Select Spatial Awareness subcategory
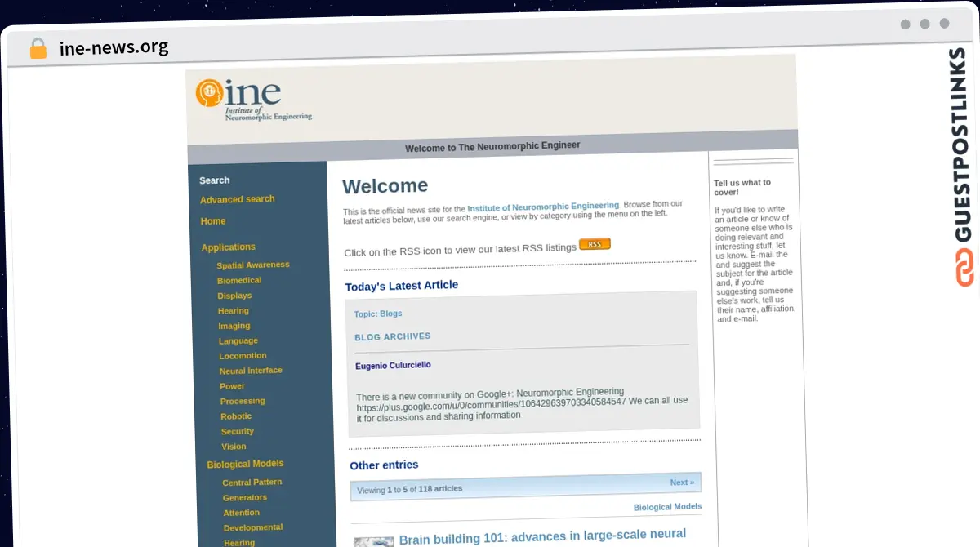This screenshot has width=980, height=547. [253, 265]
